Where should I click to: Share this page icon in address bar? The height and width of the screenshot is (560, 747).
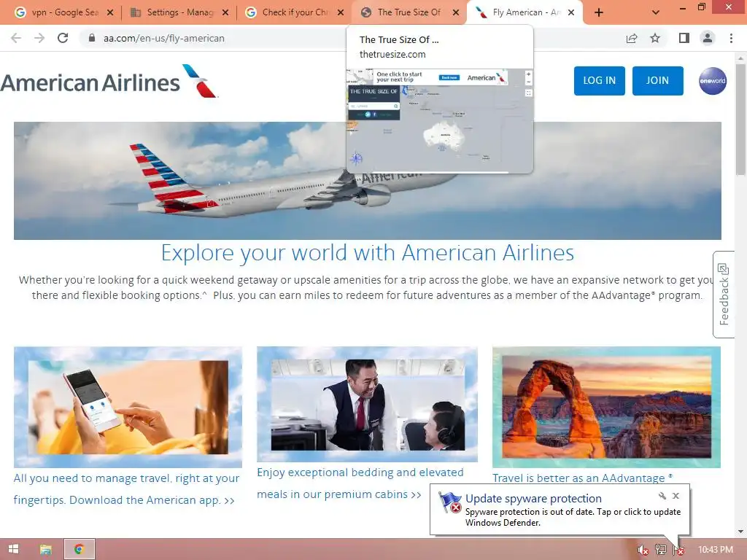point(632,38)
